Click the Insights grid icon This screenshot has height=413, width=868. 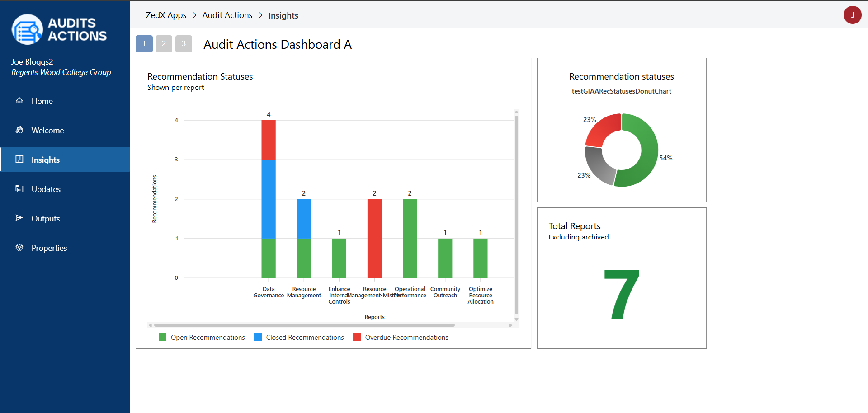19,159
